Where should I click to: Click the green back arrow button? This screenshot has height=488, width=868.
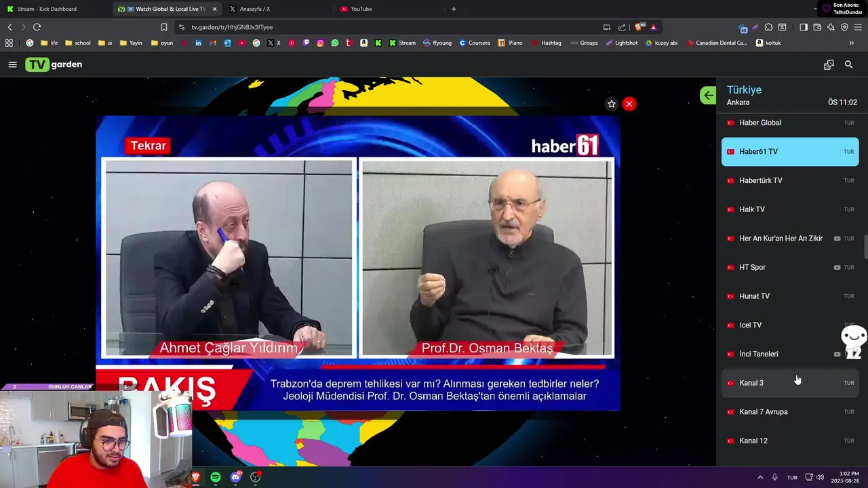tap(708, 95)
